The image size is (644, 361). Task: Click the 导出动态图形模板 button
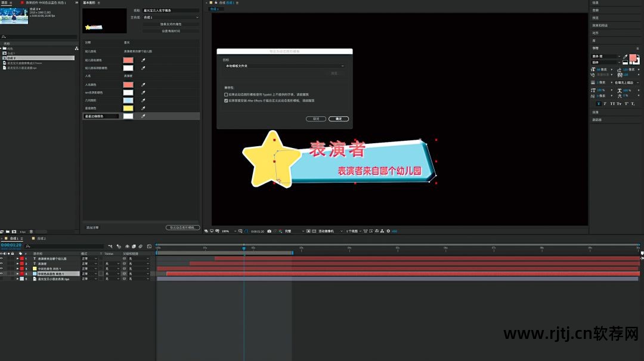(x=182, y=227)
